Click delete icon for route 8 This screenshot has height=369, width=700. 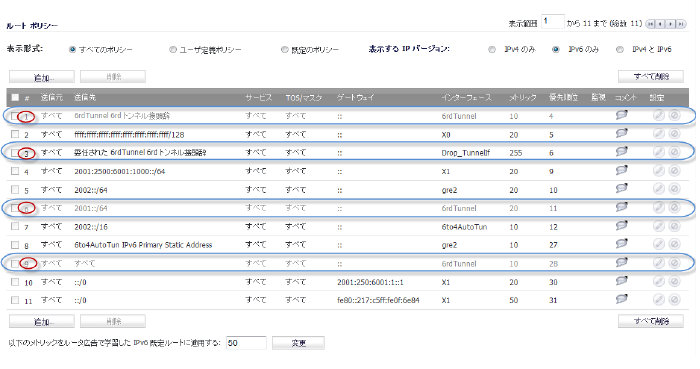675,245
